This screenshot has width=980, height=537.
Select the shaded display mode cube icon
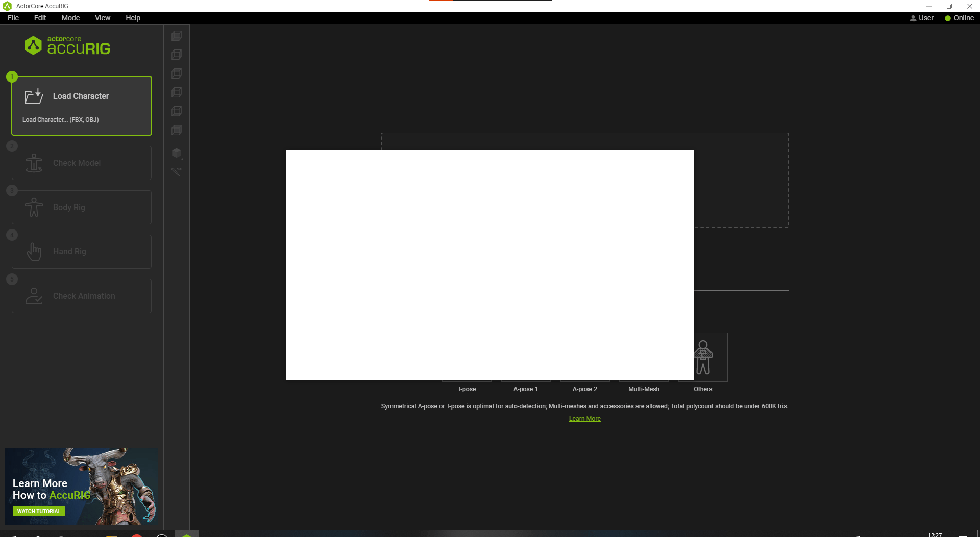(176, 153)
